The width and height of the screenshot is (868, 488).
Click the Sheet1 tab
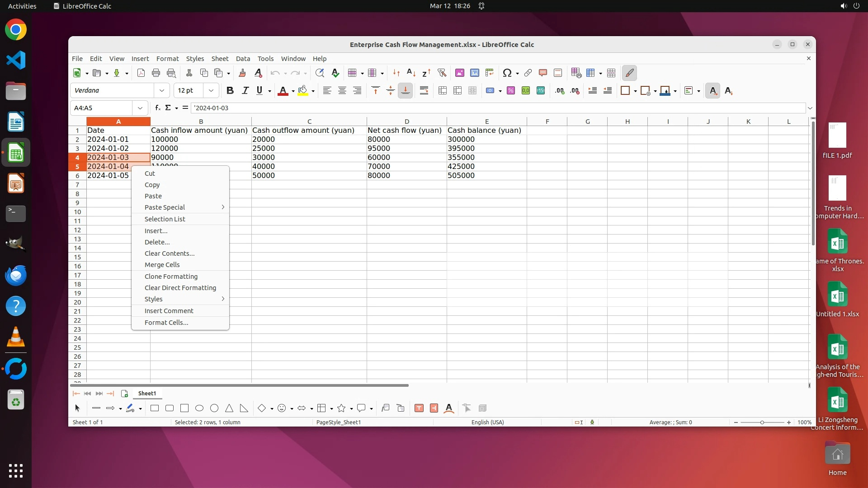pos(147,394)
